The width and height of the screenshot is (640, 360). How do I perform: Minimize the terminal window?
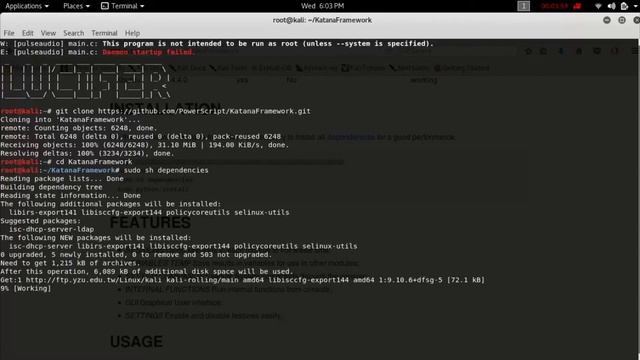pyautogui.click(x=607, y=20)
